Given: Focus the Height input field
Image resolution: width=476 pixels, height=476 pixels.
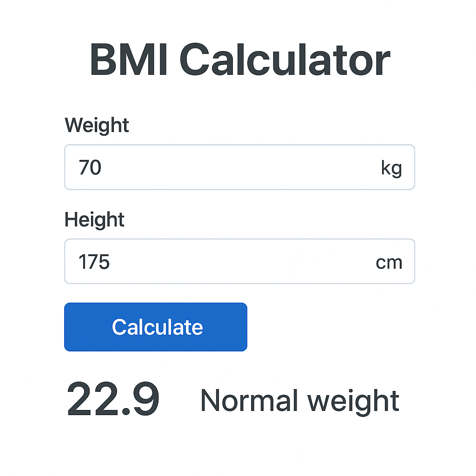Looking at the screenshot, I should (x=223, y=262).
